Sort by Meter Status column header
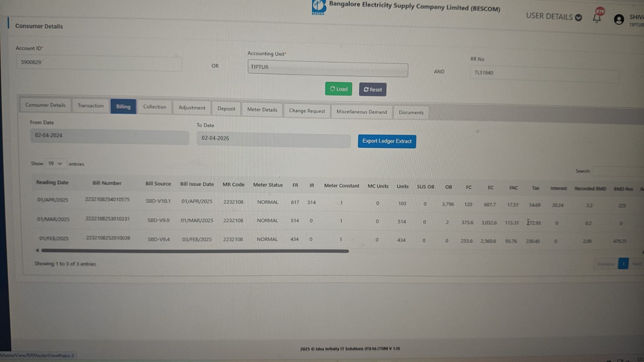Image resolution: width=644 pixels, height=362 pixels. [268, 185]
